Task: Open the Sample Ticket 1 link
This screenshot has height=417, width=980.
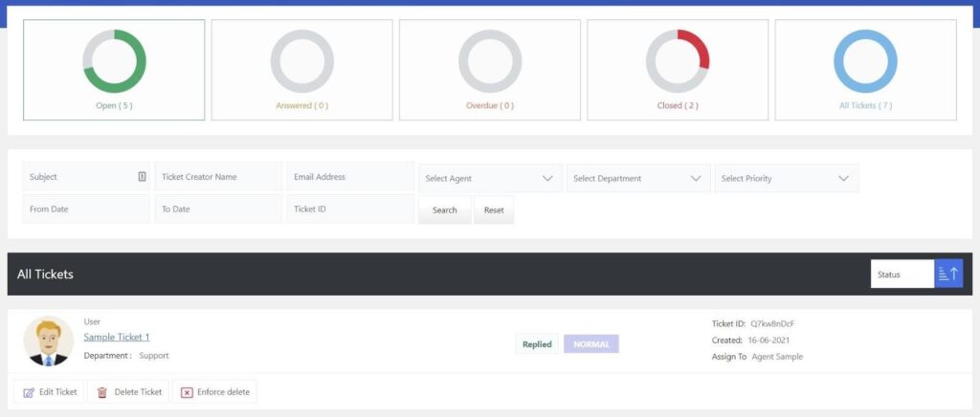Action: [117, 337]
